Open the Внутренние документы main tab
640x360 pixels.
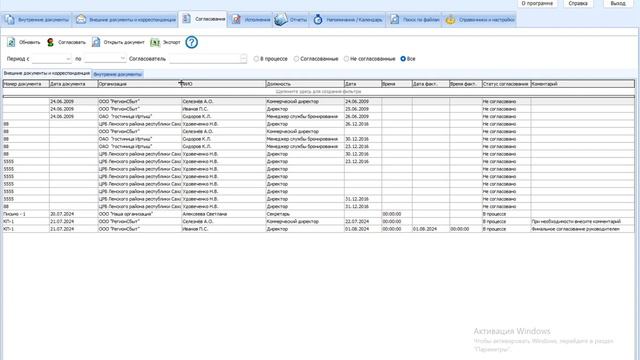pyautogui.click(x=37, y=20)
